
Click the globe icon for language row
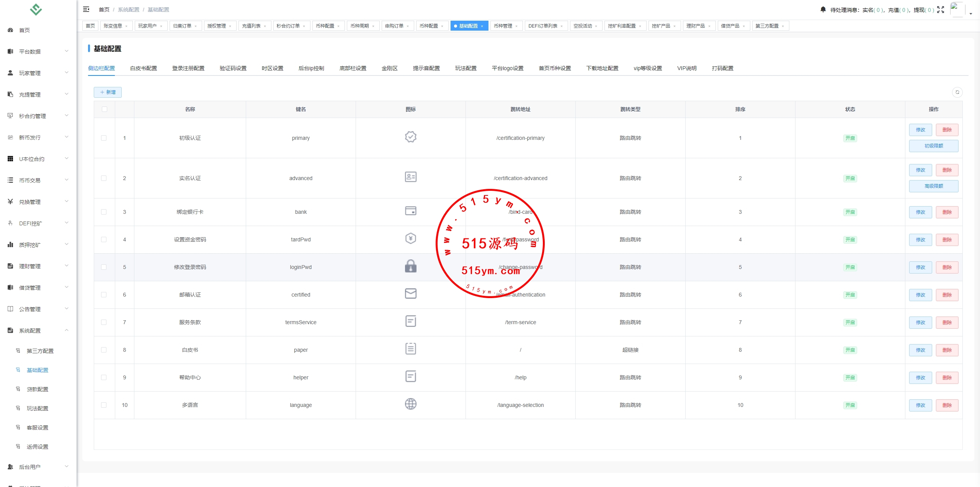click(410, 404)
